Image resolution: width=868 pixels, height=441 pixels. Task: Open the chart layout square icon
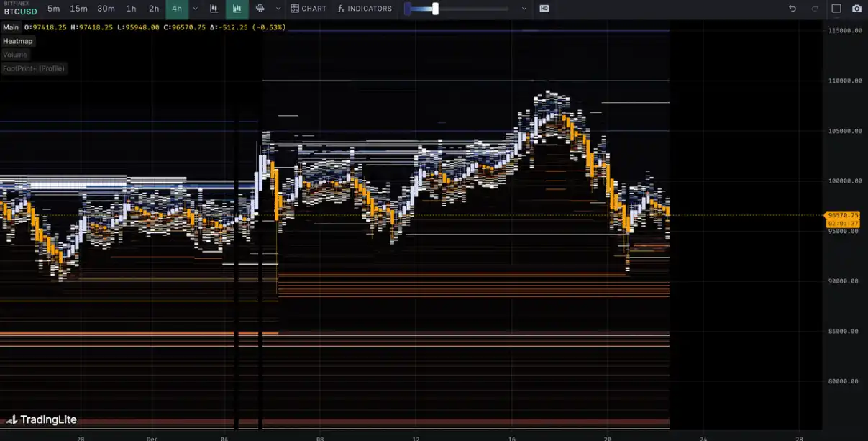point(836,9)
